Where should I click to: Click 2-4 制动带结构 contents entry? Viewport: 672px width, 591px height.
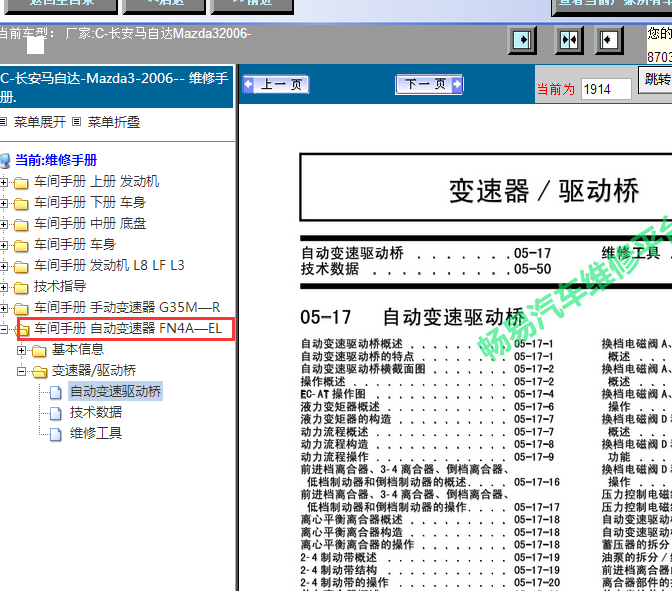(339, 570)
